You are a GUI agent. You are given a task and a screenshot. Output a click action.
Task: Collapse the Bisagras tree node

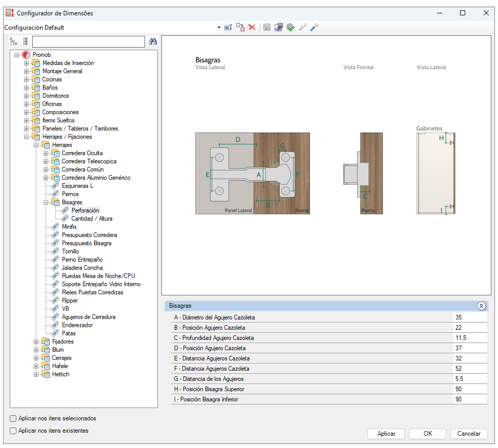[x=46, y=202]
